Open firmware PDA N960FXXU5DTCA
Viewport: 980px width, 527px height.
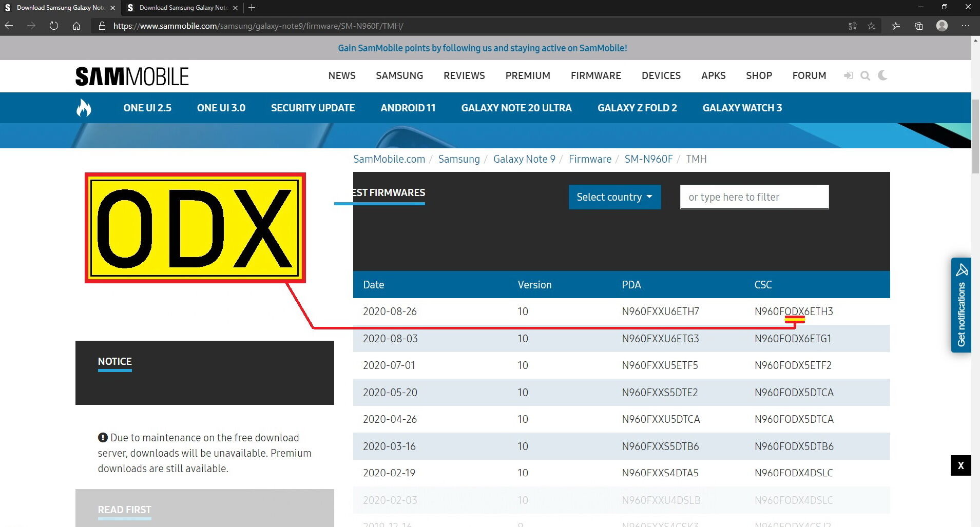point(661,419)
